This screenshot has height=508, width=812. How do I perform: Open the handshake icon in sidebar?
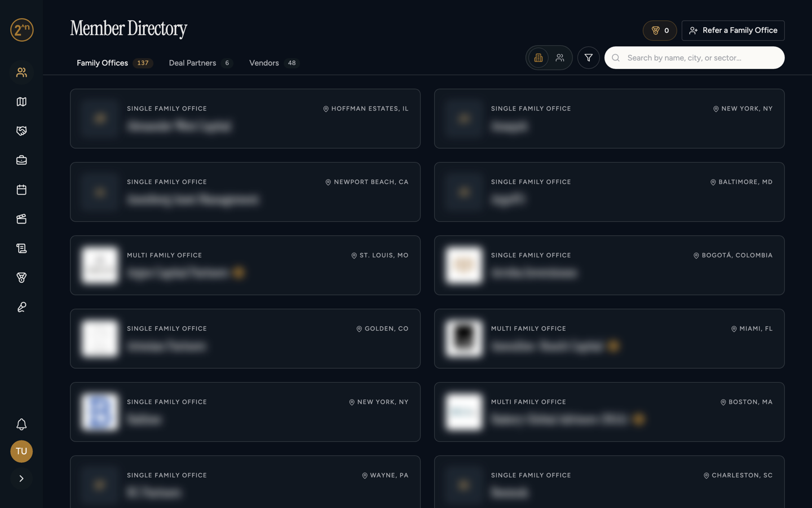pyautogui.click(x=21, y=131)
